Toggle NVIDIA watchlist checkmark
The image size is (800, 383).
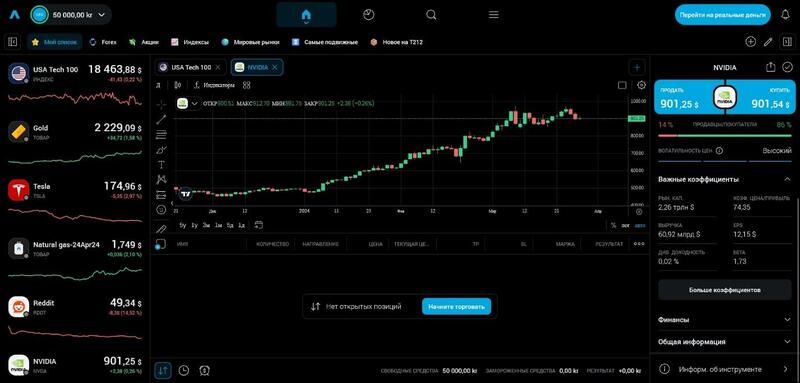(788, 67)
